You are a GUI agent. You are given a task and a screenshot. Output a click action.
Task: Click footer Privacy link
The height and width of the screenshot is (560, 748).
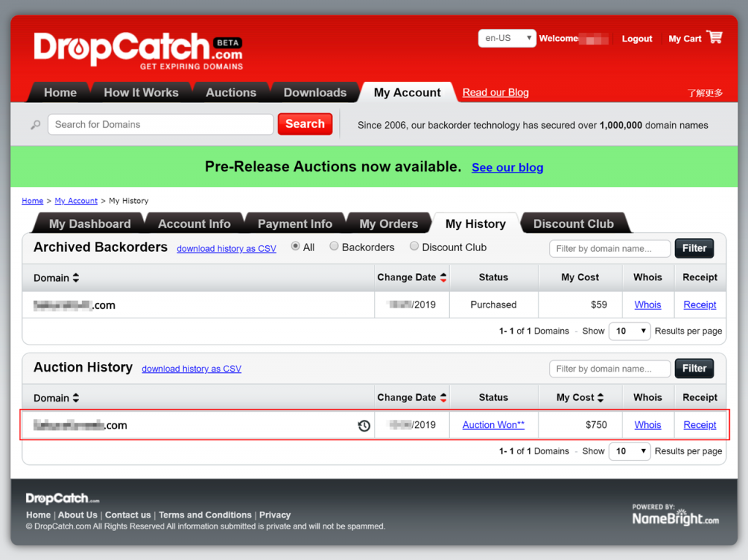tap(275, 515)
